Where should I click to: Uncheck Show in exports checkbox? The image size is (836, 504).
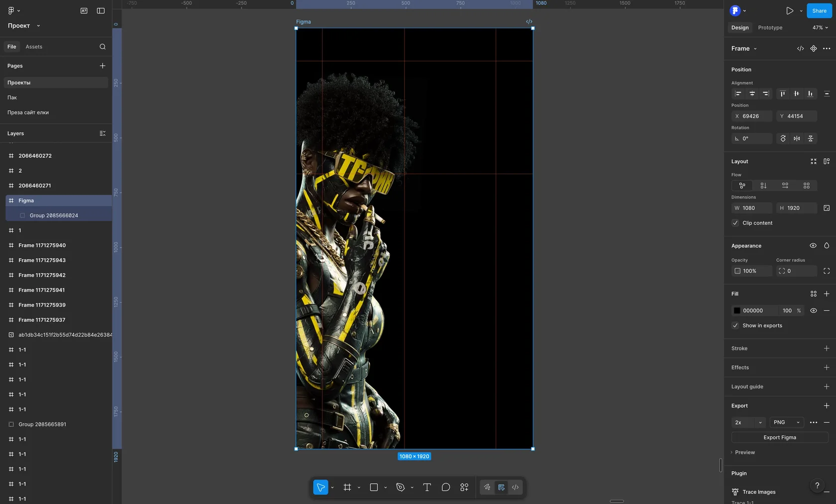coord(735,325)
